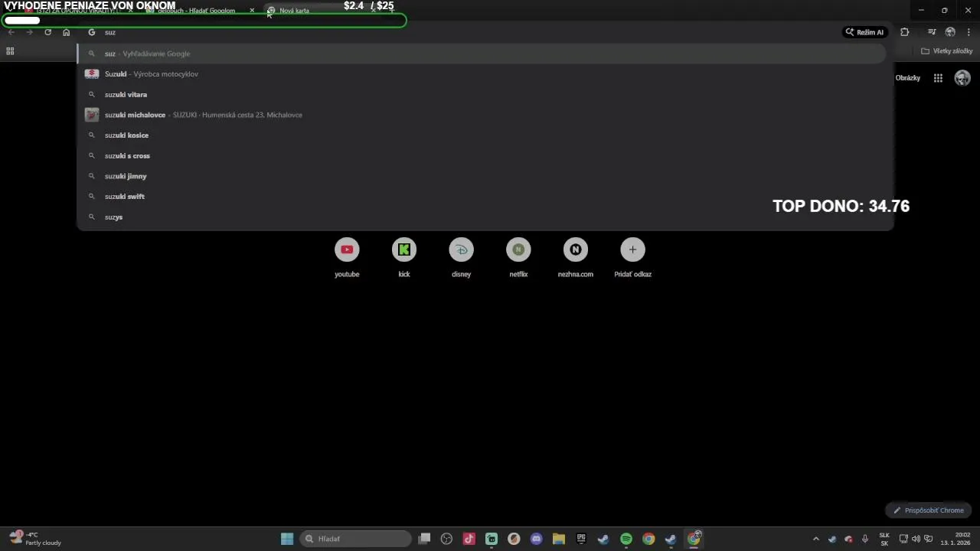This screenshot has width=980, height=551.
Task: Open the Google apps grid icon
Action: tap(938, 78)
